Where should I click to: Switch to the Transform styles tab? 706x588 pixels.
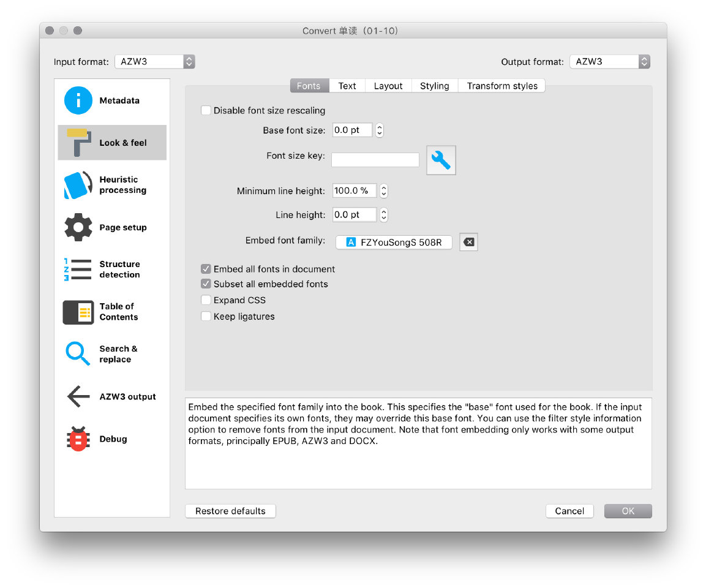click(x=502, y=86)
